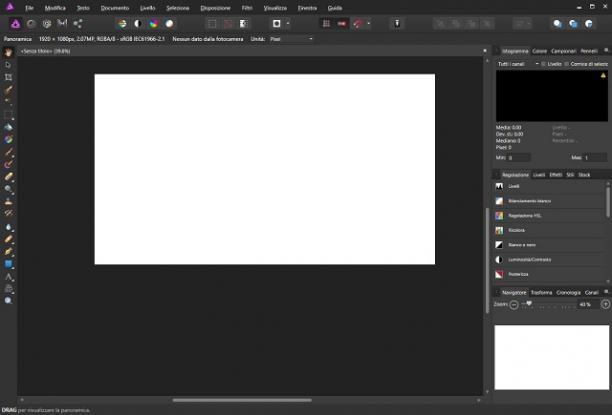This screenshot has width=612, height=415.
Task: Switch to the Campionari tab
Action: tap(563, 51)
